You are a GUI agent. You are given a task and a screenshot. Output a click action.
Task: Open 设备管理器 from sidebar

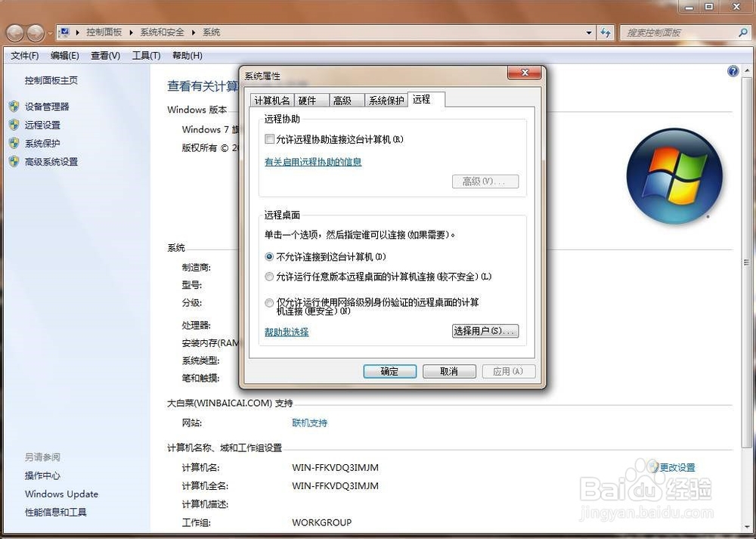pos(47,107)
